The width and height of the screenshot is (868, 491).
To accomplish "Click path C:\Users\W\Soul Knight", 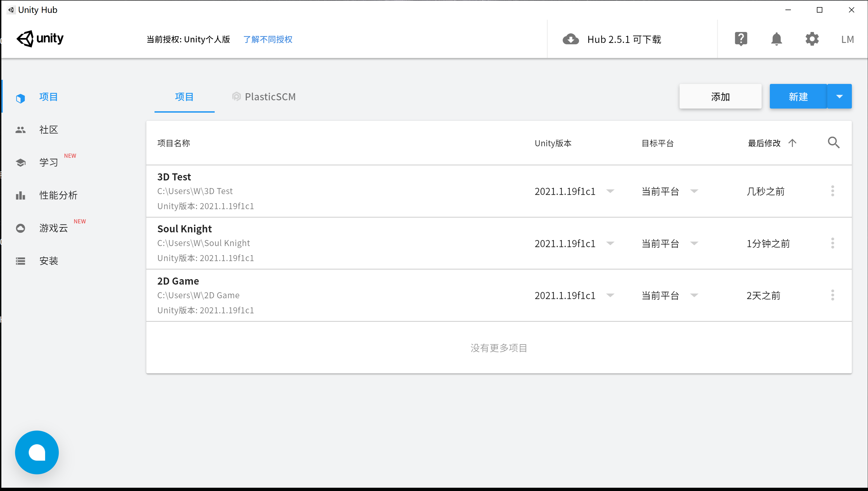I will click(204, 243).
